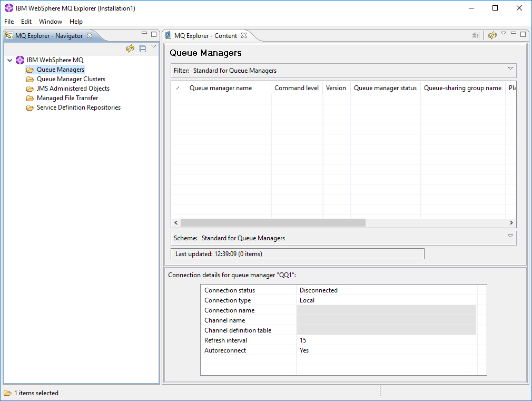Click the table scroll right arrow
Screen dimensions: 532x401
pyautogui.click(x=511, y=223)
